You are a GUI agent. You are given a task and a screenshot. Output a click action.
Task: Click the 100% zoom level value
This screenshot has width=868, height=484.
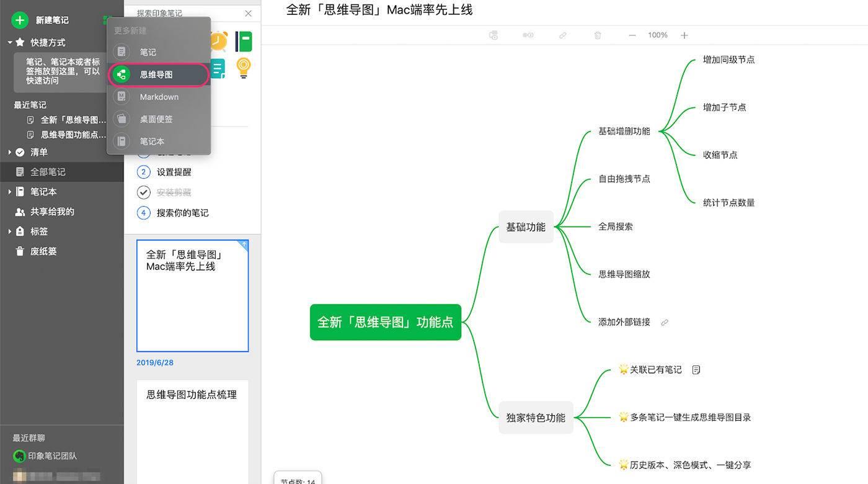658,35
